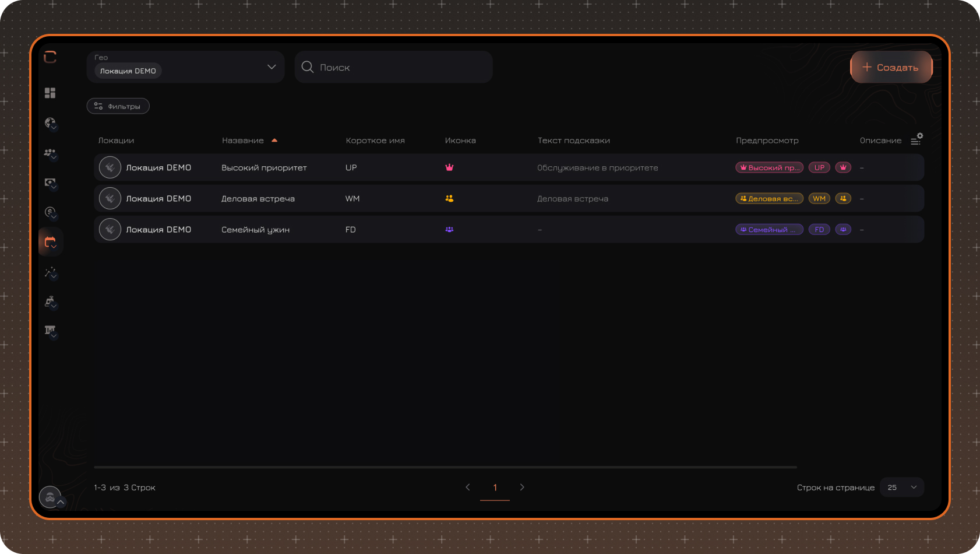Open the globe section in the sidebar
Image resolution: width=980 pixels, height=554 pixels.
click(x=50, y=123)
